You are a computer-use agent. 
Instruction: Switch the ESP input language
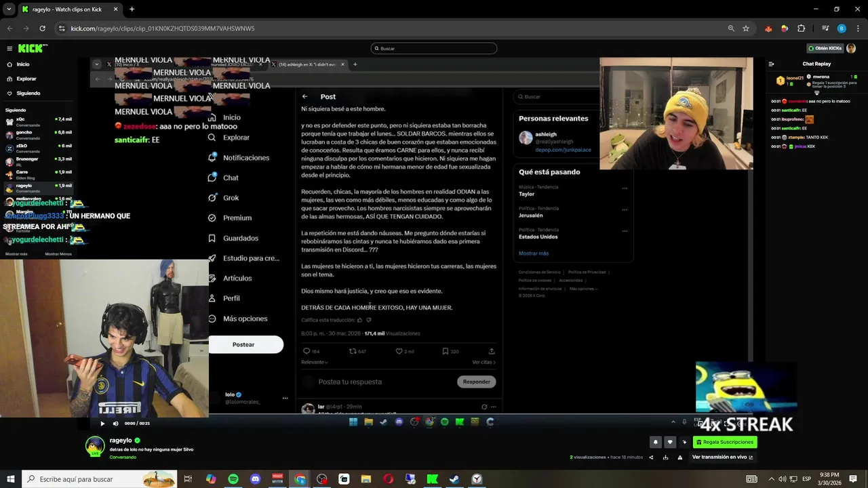tap(806, 479)
